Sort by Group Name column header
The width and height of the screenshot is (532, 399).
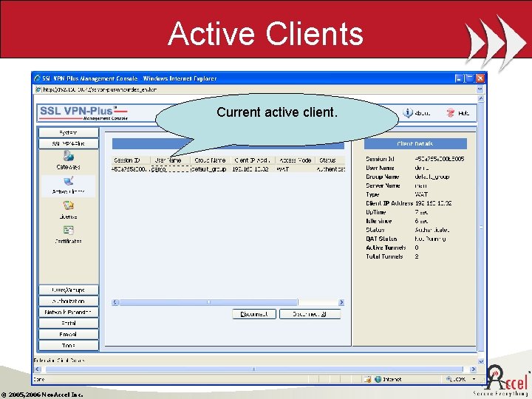point(211,160)
